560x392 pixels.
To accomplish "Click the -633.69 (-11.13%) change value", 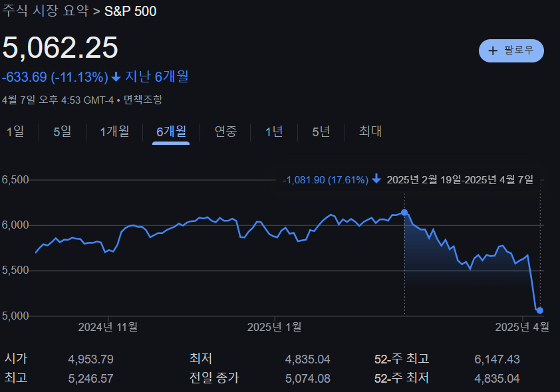I will (x=55, y=77).
